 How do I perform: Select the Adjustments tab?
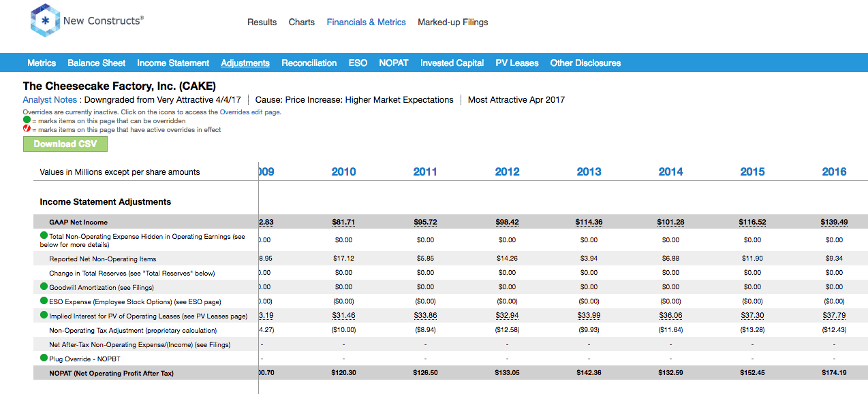tap(245, 63)
